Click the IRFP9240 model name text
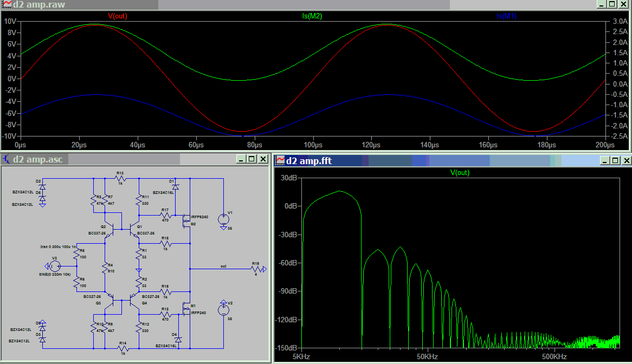The width and height of the screenshot is (632, 364). pos(199,217)
